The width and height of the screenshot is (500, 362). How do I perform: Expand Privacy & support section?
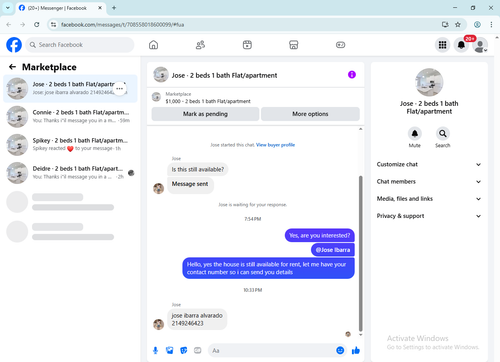click(429, 216)
